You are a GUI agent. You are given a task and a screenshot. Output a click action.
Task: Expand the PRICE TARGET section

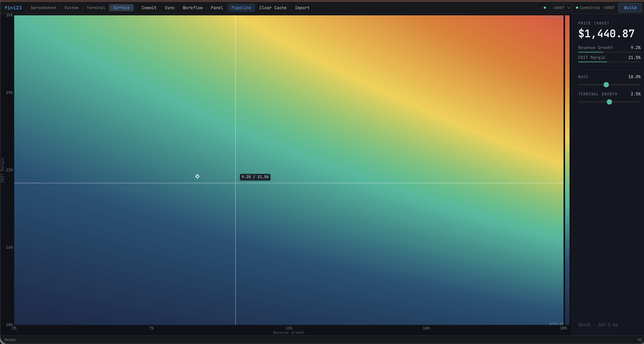[x=593, y=23]
